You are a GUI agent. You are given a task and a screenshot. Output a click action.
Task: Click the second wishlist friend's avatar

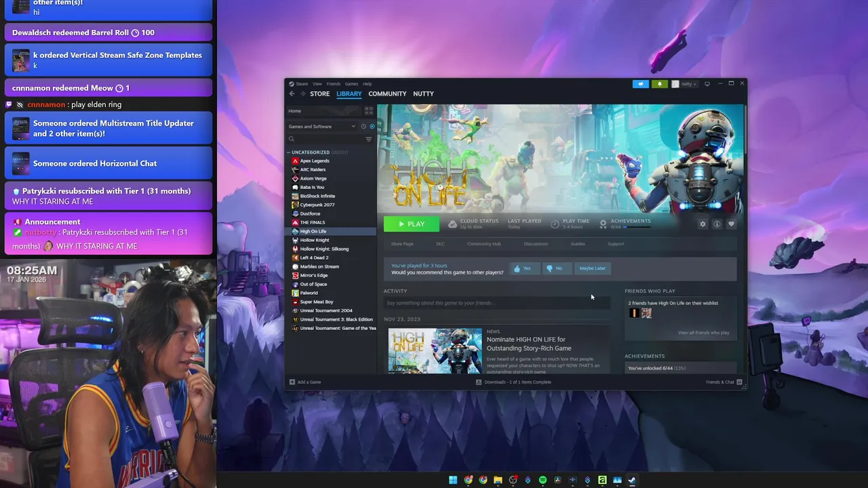pos(646,313)
